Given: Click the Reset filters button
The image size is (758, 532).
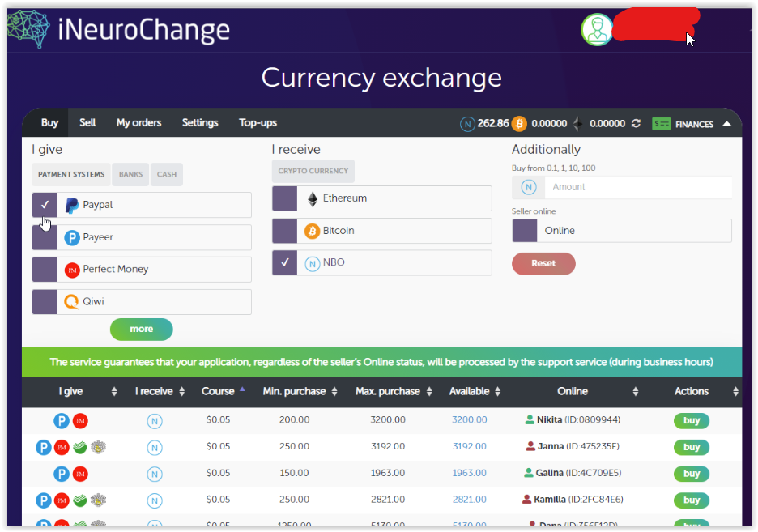Looking at the screenshot, I should [543, 263].
